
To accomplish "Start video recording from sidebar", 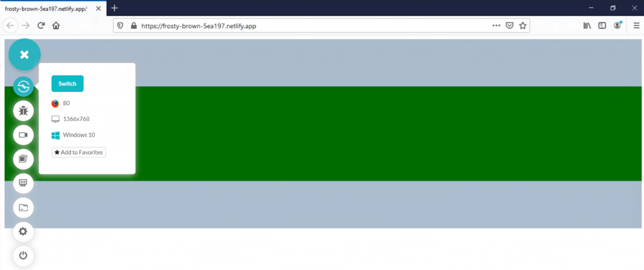I will pyautogui.click(x=23, y=135).
